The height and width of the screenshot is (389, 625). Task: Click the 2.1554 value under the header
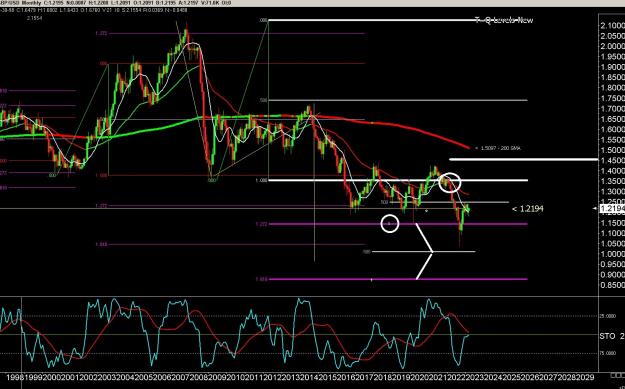click(x=34, y=18)
